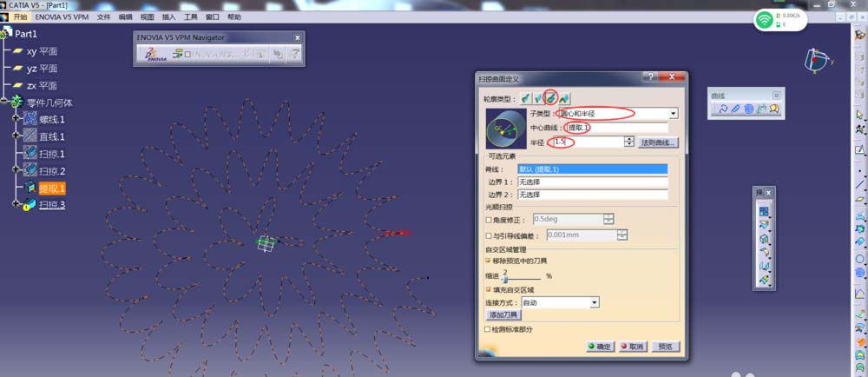868x377 pixels.
Task: Click the first curve tool in 曲线 toolbar
Action: 722,109
